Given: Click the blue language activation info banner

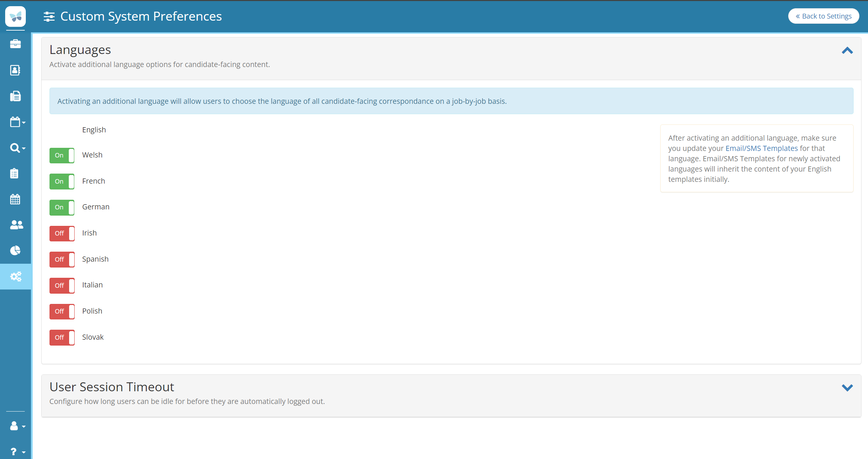Looking at the screenshot, I should [x=451, y=101].
